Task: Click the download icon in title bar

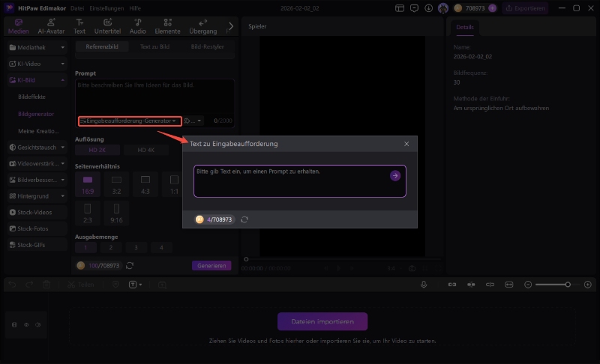Action: coord(427,8)
